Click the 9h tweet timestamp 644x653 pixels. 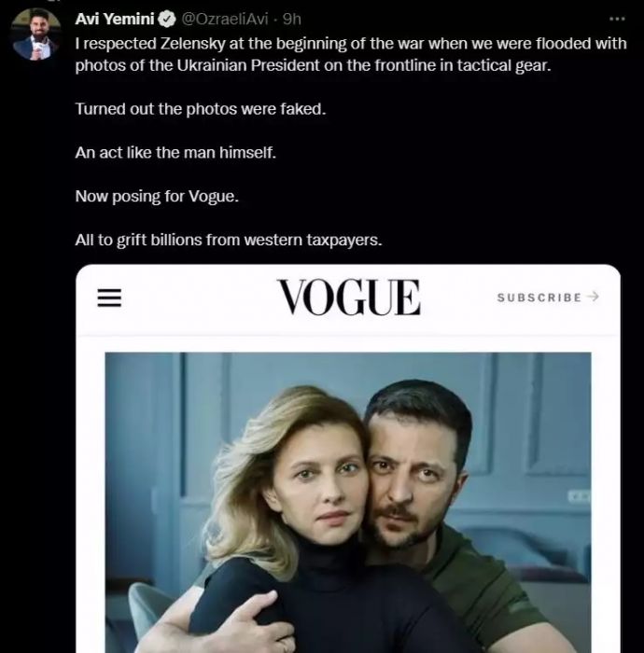point(291,19)
